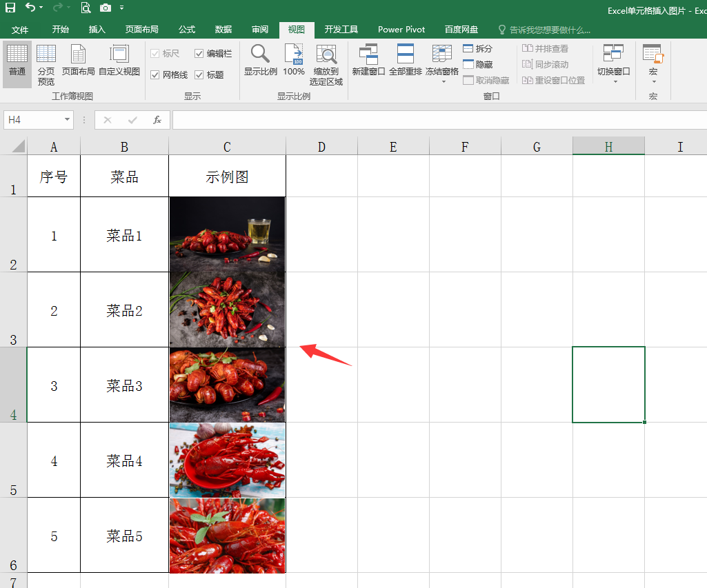Click the formula bar input field

point(439,120)
